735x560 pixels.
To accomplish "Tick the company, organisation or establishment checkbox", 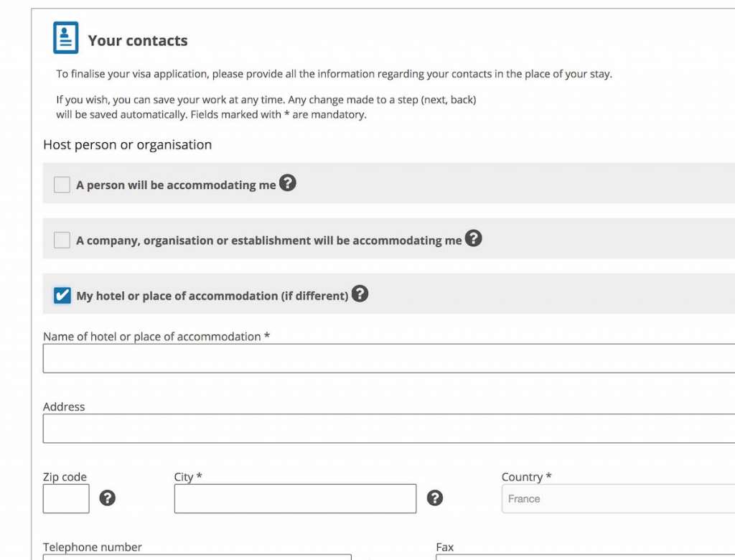I will coord(62,241).
